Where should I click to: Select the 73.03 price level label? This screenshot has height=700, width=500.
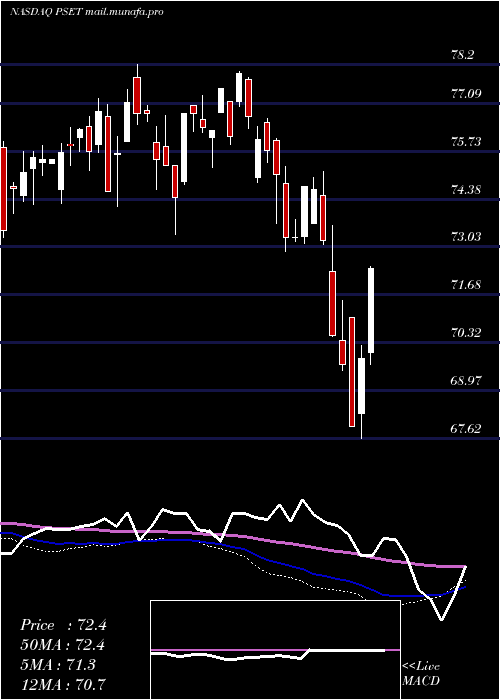point(467,237)
